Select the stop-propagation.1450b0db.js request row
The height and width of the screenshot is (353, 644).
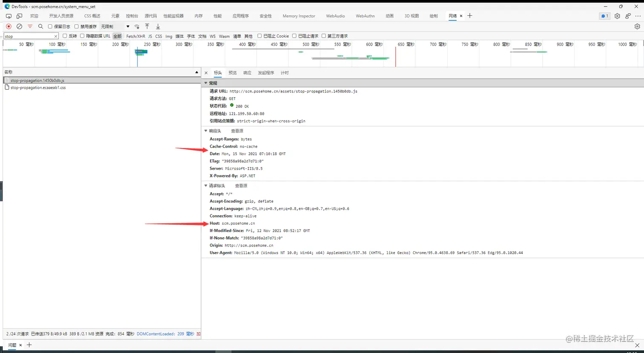(102, 80)
